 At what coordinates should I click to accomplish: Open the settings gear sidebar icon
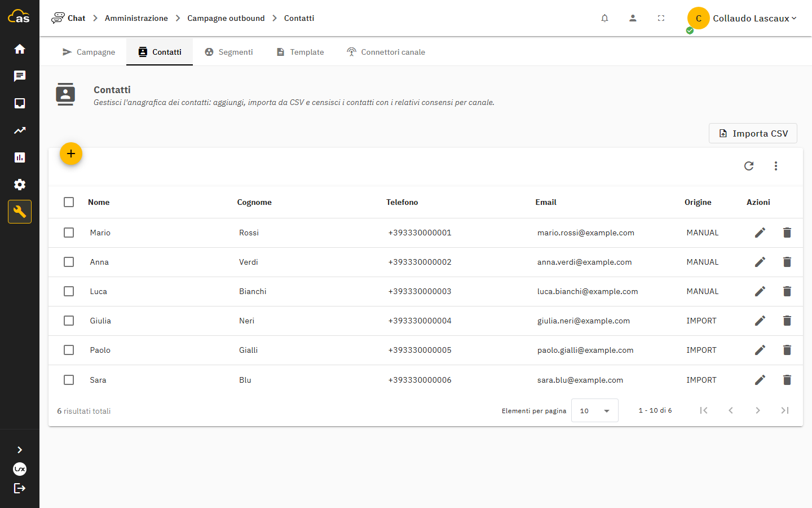[20, 185]
